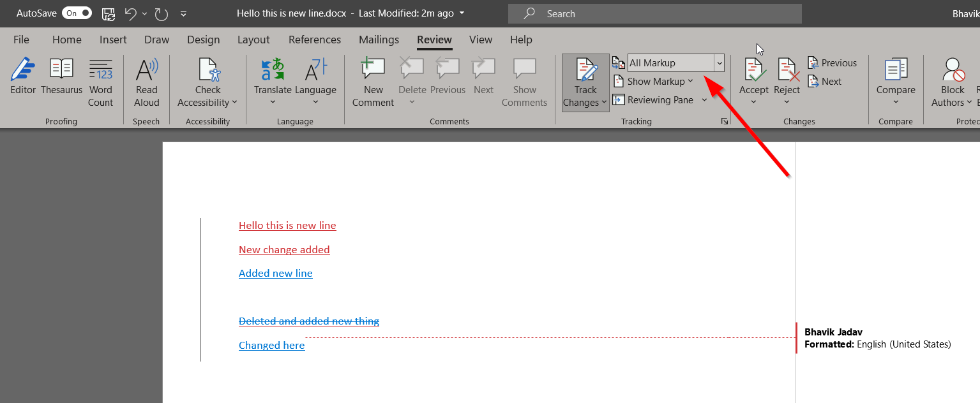
Task: Switch to the Mailings tab
Action: point(379,40)
